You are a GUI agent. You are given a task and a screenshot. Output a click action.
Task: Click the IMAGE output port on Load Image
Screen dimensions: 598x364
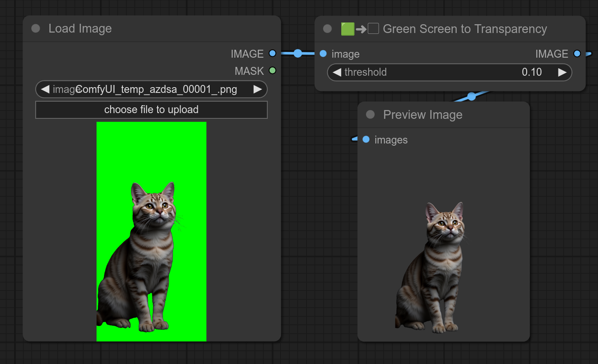pyautogui.click(x=272, y=53)
